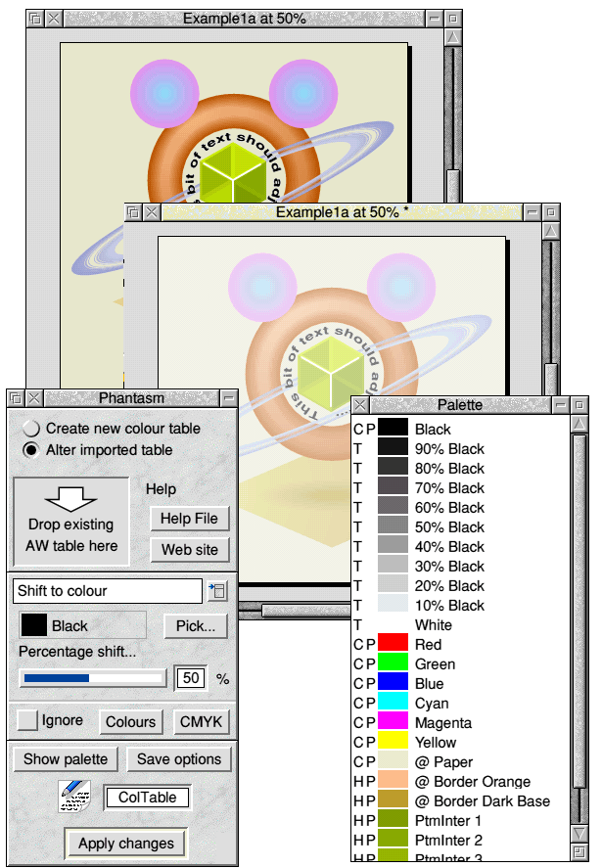Open the Web site button
The width and height of the screenshot is (602, 868).
[x=189, y=550]
